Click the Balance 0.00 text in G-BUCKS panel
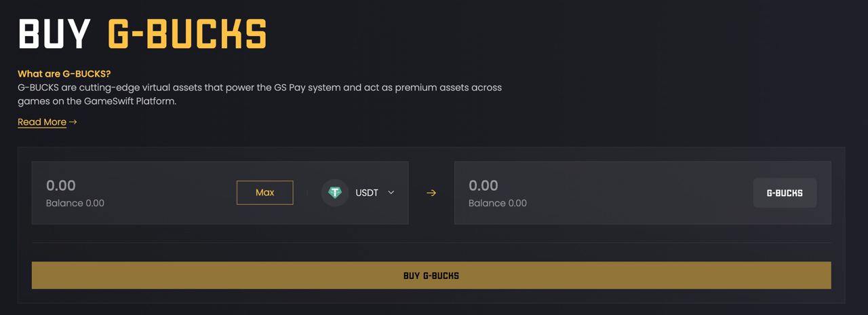 [498, 203]
